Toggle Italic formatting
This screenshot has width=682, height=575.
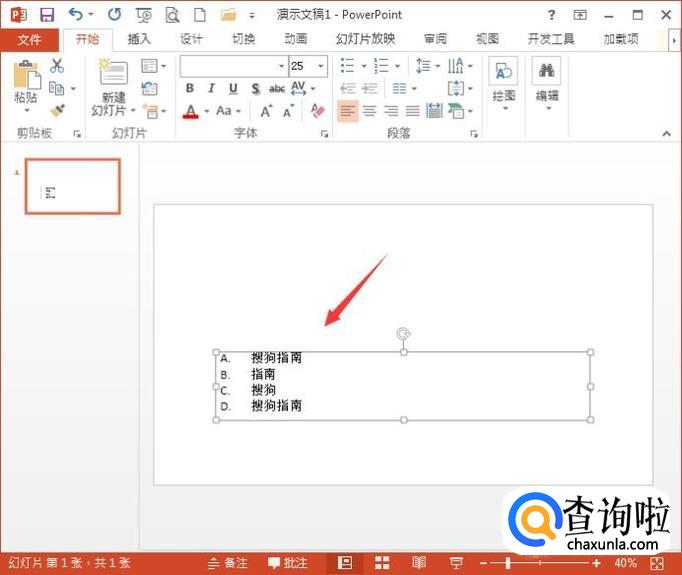pos(211,89)
